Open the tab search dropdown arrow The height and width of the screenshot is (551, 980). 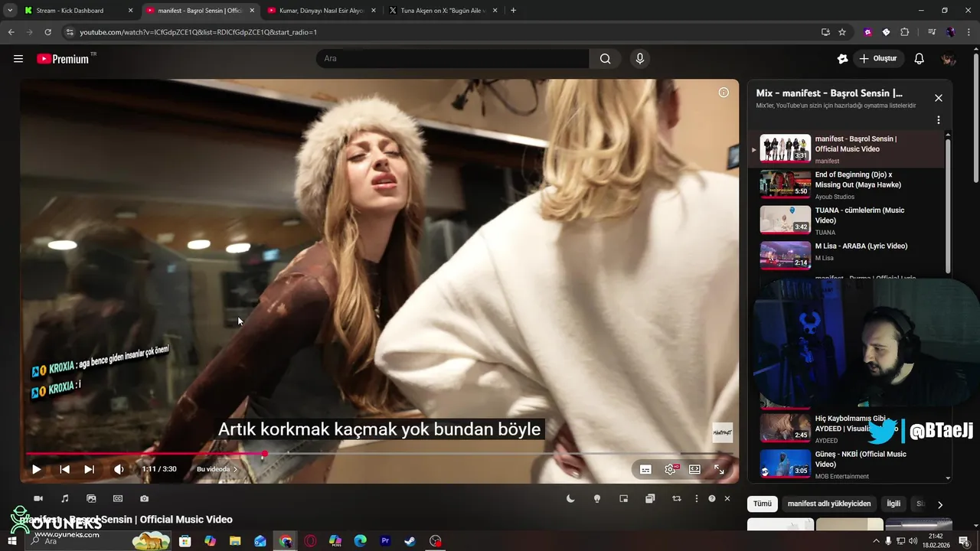[10, 11]
